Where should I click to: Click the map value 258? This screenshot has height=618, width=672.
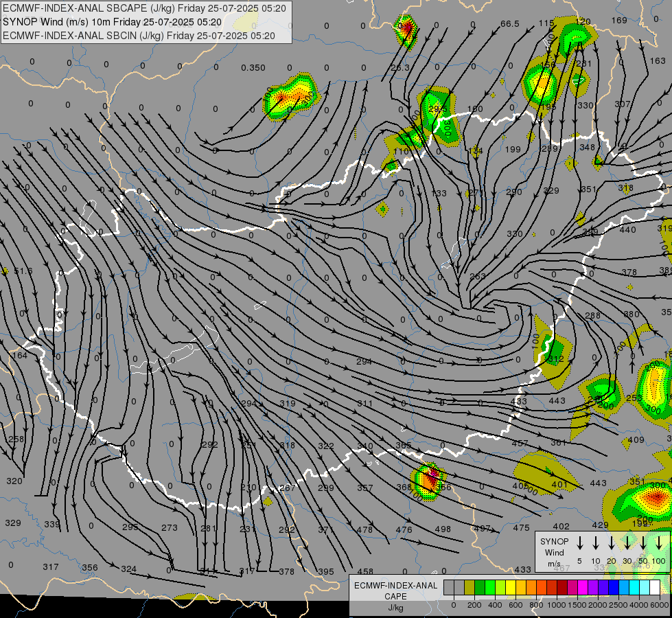[x=16, y=439]
